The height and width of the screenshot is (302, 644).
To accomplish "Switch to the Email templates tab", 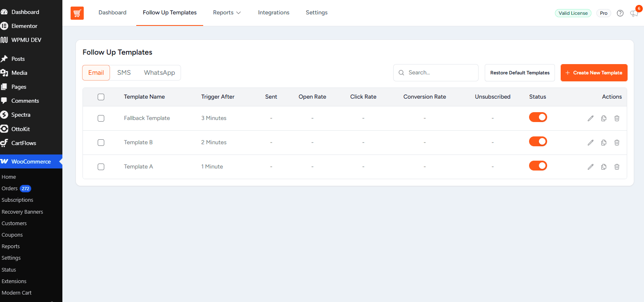I will tap(96, 73).
